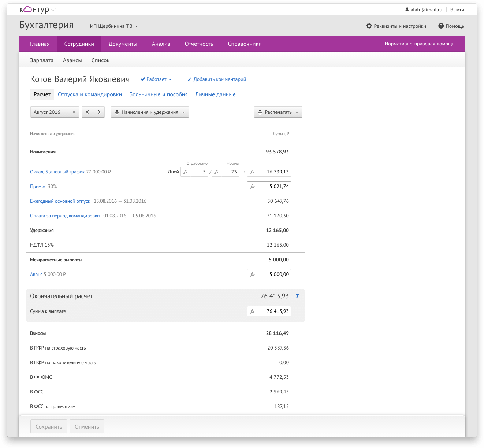Viewport: 484px width, 448px height.
Task: Click the Аванс link
Action: tap(36, 274)
